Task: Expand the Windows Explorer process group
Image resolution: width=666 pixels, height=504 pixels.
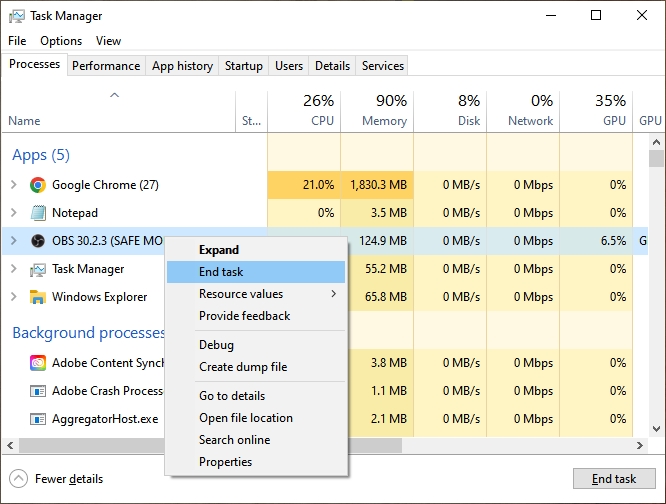Action: click(14, 297)
